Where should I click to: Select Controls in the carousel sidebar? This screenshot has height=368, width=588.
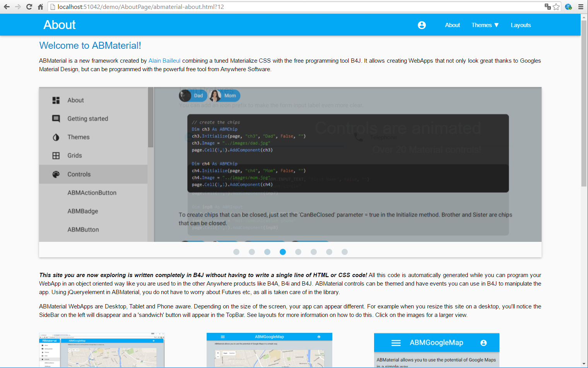point(93,174)
